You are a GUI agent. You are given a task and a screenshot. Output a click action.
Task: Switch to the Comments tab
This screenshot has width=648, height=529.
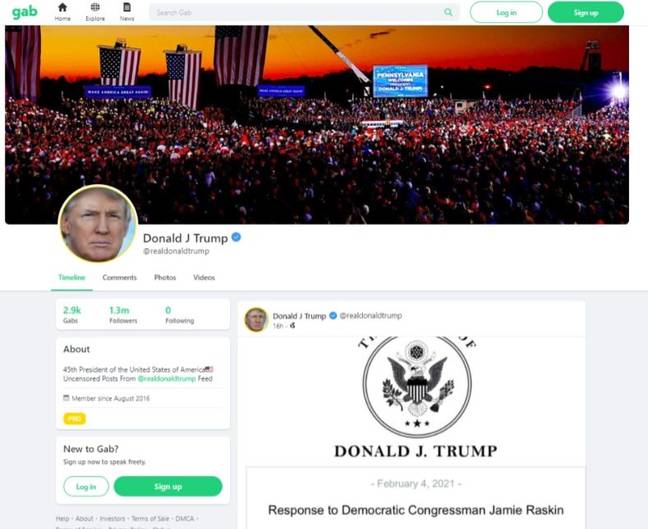pos(119,277)
